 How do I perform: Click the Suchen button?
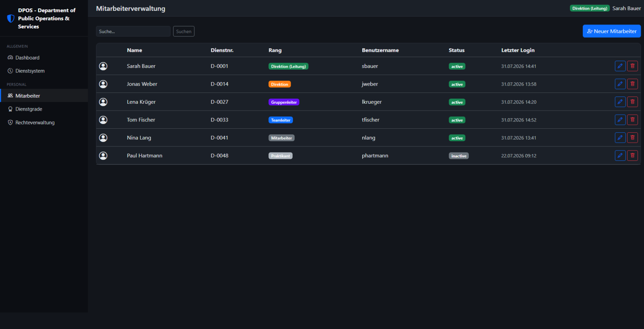tap(184, 31)
